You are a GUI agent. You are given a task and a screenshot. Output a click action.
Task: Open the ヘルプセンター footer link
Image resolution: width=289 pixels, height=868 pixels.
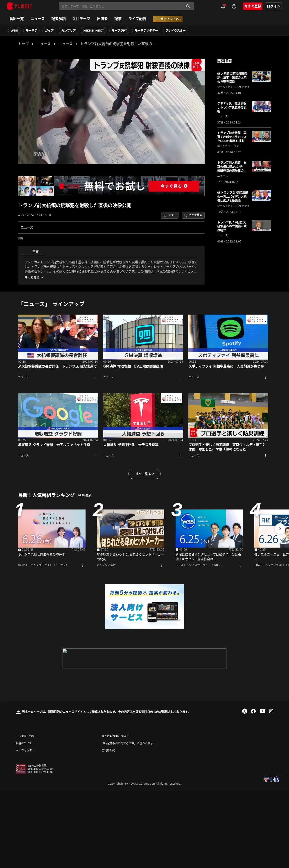[x=25, y=750]
